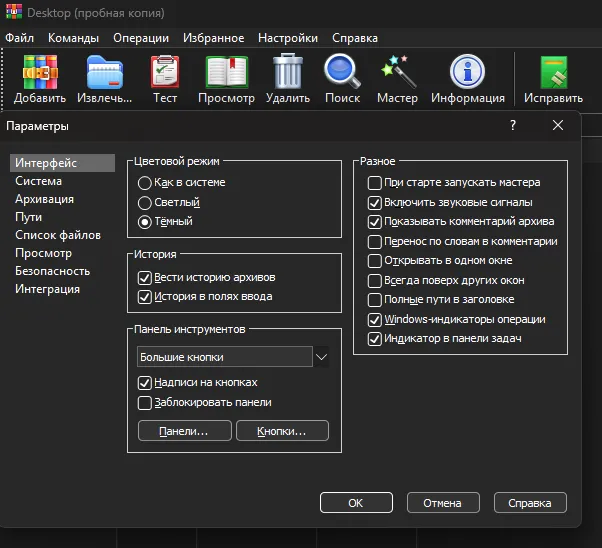Open the Файл menu
This screenshot has height=548, width=602.
tap(19, 38)
